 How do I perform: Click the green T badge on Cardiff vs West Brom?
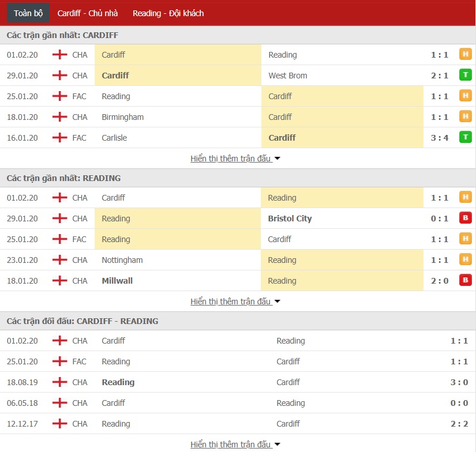465,75
